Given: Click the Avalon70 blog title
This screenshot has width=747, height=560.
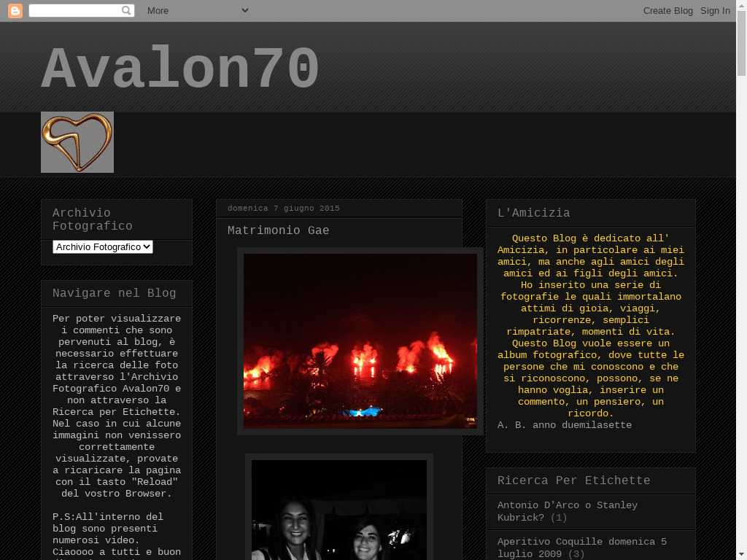Looking at the screenshot, I should pos(180,69).
